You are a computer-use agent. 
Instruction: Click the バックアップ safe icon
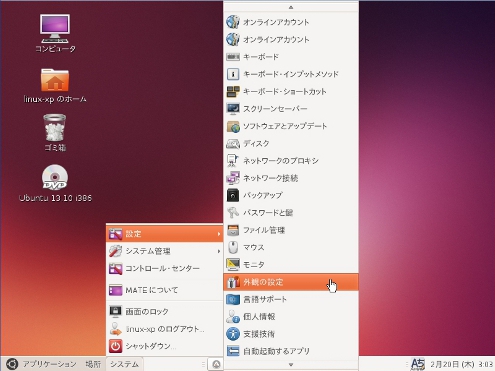(233, 195)
